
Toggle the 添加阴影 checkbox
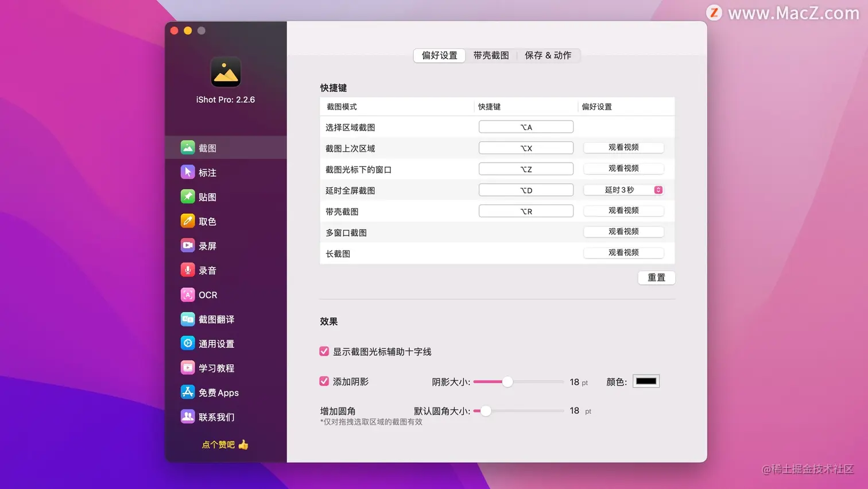[324, 381]
